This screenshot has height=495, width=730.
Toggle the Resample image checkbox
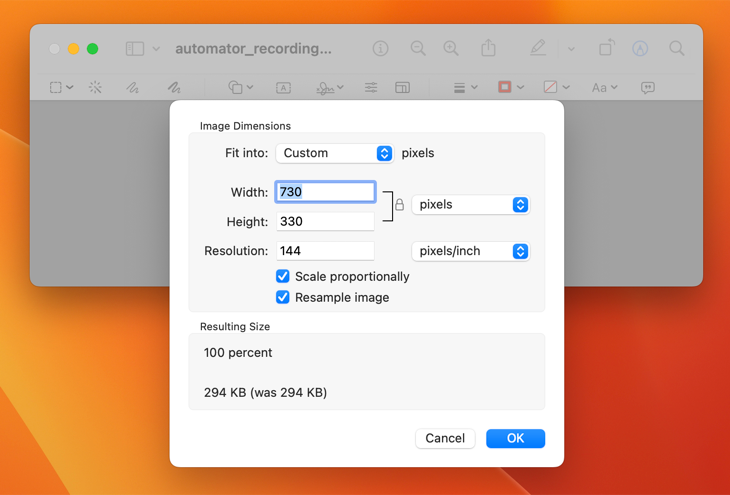283,297
